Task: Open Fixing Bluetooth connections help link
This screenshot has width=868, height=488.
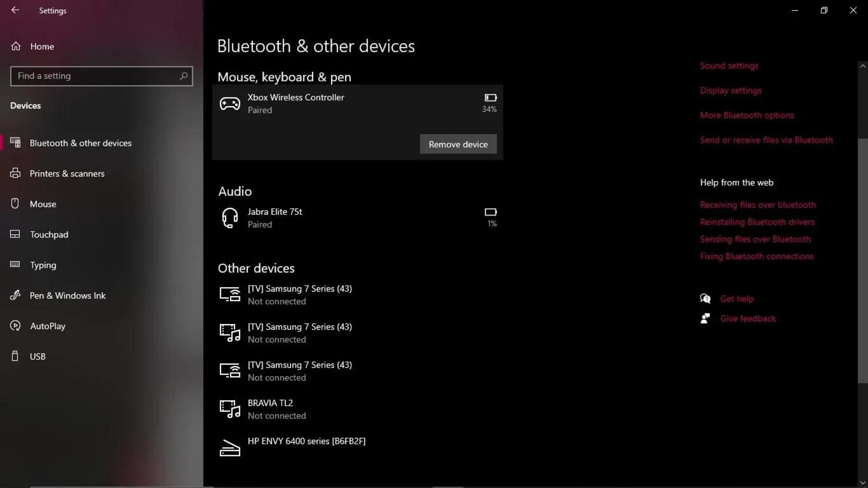Action: (x=756, y=256)
